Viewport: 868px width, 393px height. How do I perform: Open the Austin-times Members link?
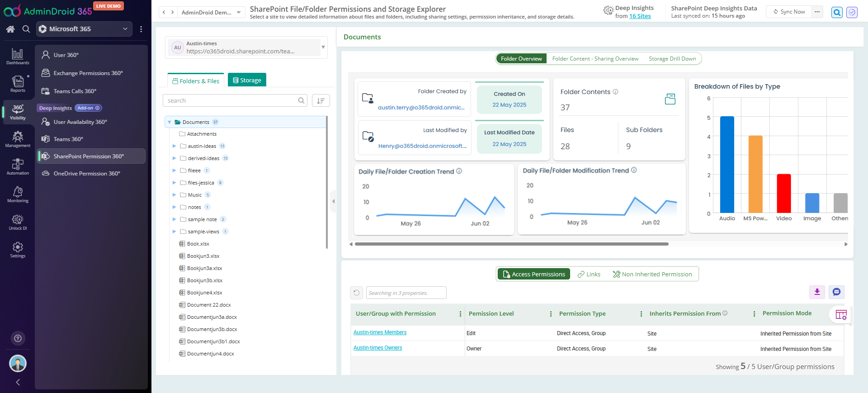tap(380, 332)
